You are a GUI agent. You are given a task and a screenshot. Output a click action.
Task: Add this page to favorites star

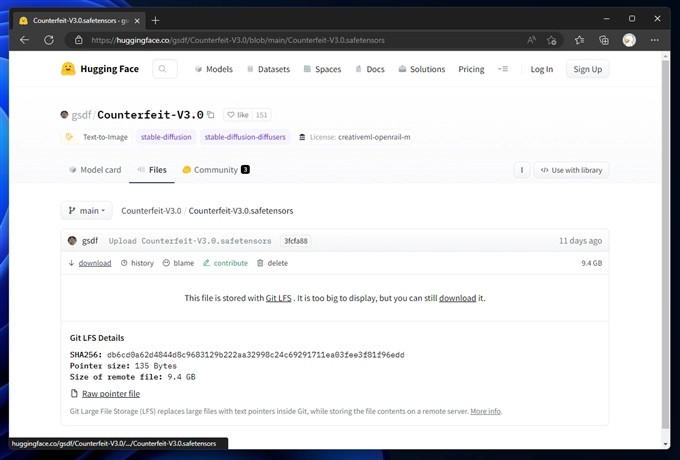point(552,40)
